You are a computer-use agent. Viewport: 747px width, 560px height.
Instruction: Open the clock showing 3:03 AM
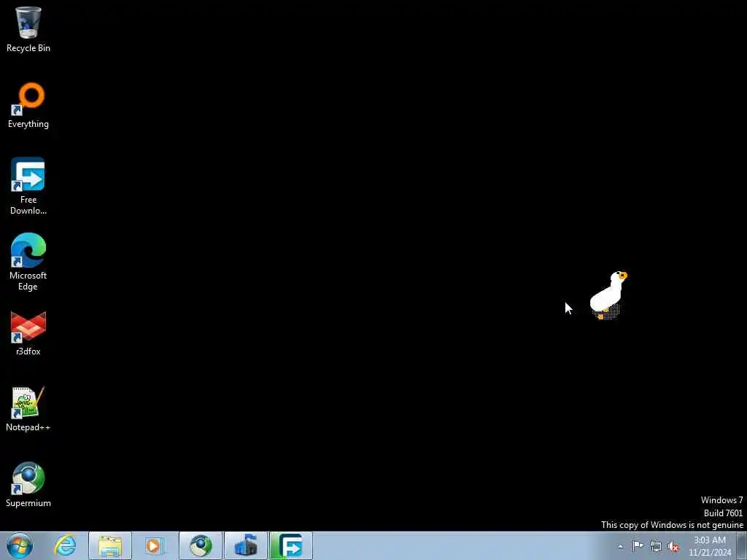pos(710,546)
